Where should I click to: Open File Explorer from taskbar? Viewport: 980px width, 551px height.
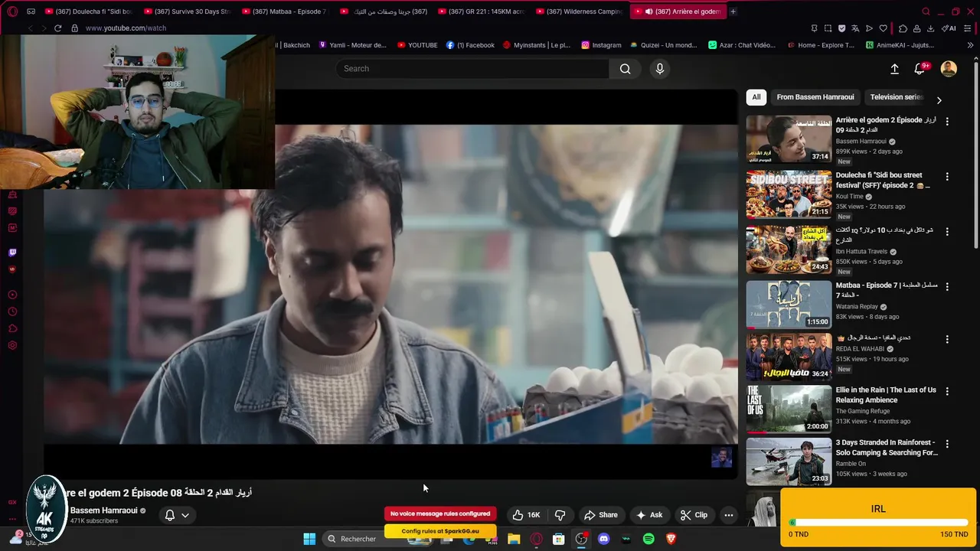point(514,539)
